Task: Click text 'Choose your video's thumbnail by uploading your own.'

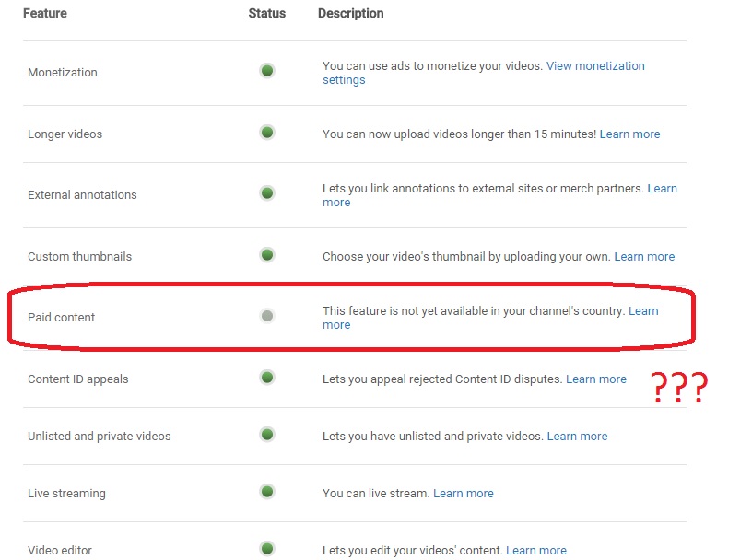Action: tap(466, 256)
